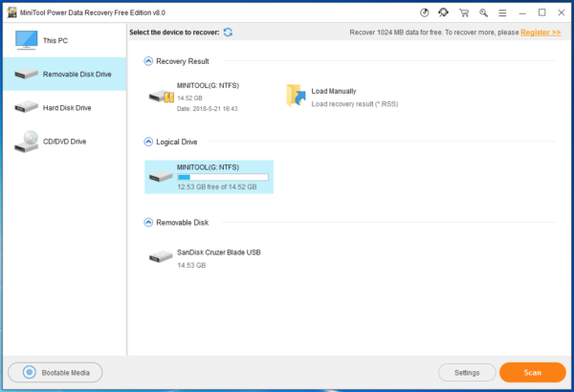This screenshot has height=392, width=574.
Task: Click the Load Manually label
Action: tap(334, 91)
